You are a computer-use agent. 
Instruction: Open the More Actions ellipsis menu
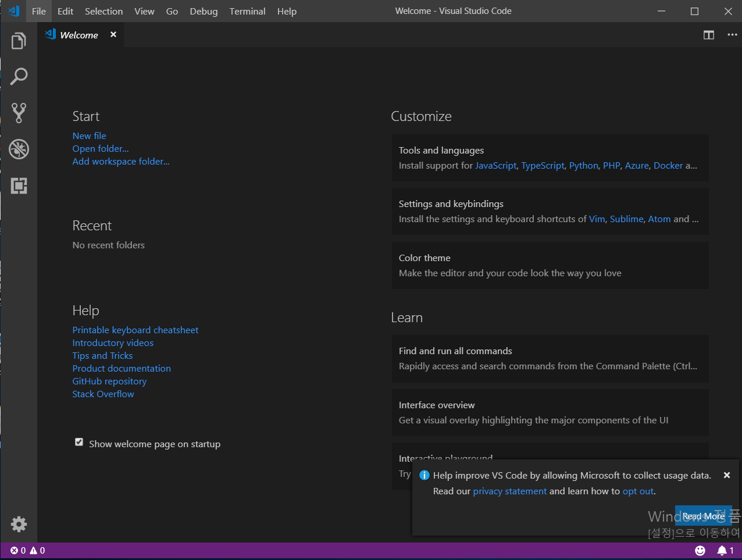click(x=732, y=35)
